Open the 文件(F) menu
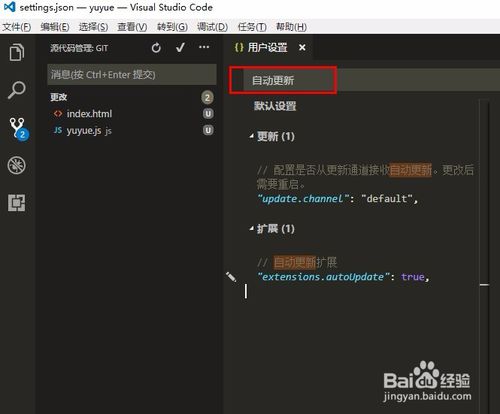Screen dimensions: 500x414 point(17,27)
